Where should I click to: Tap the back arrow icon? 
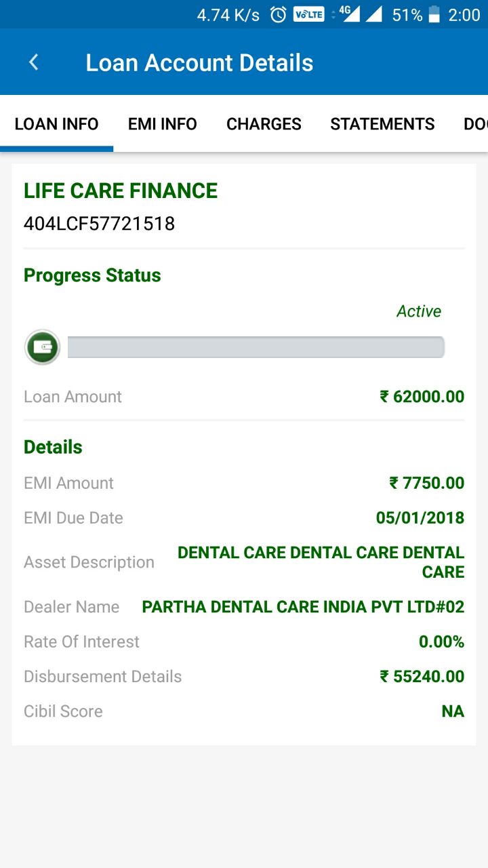[33, 63]
